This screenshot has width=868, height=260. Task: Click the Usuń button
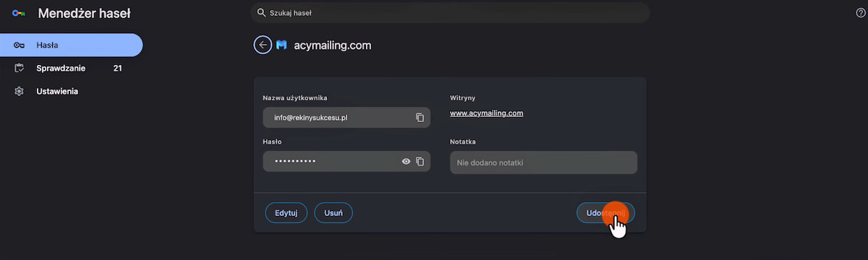click(333, 212)
